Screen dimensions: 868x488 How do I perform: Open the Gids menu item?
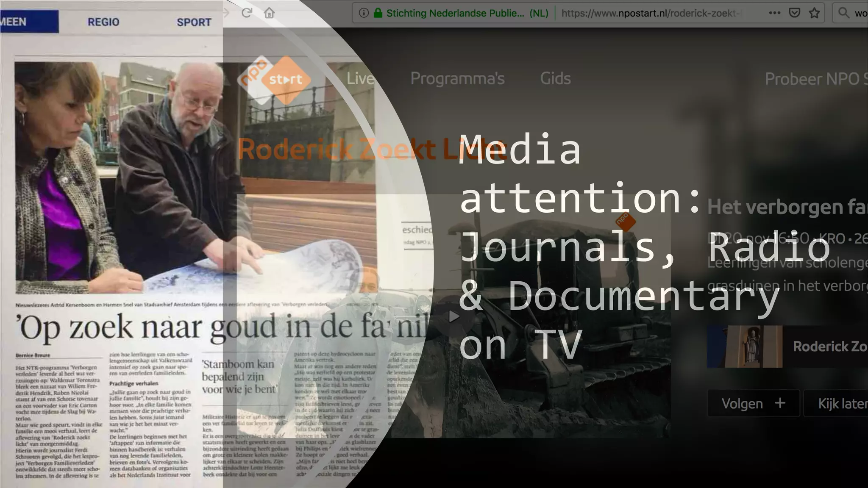[x=555, y=79]
